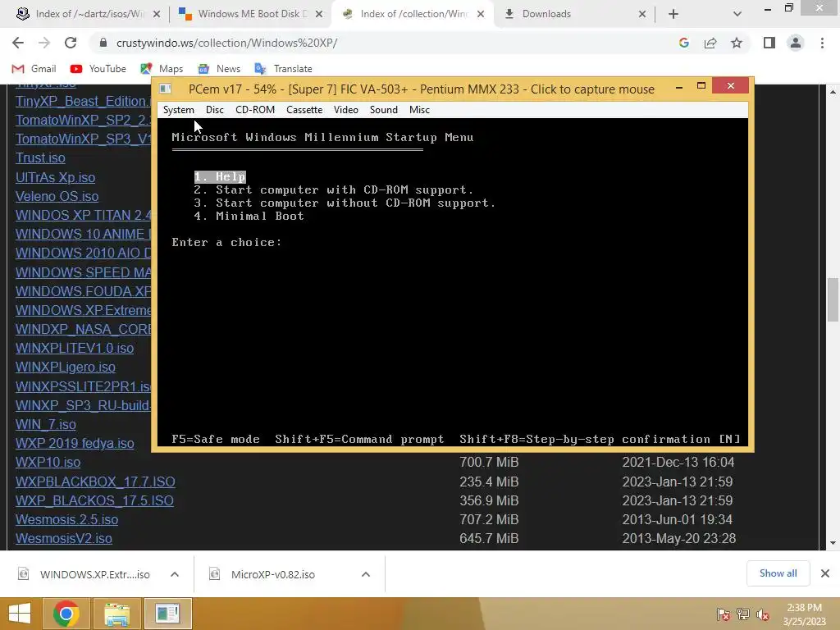Open the WXPBLACKBOX_17.7.ISO link
This screenshot has height=630, width=840.
coord(95,482)
